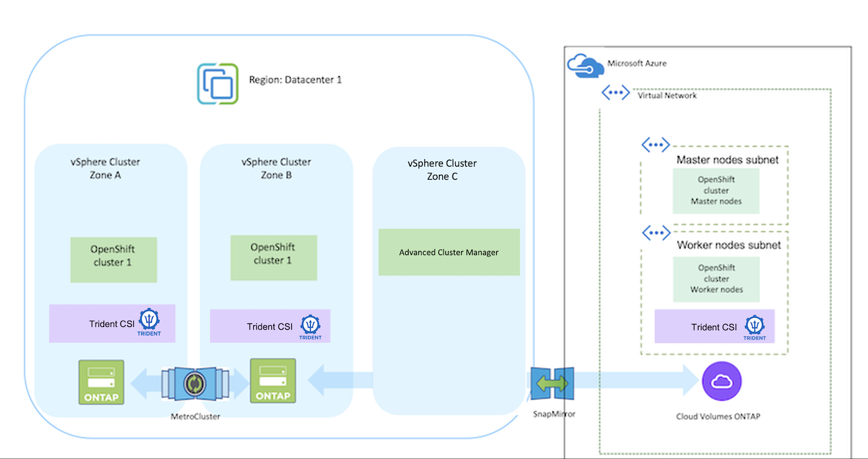Viewport: 868px width, 459px height.
Task: Click the "Microsoft Azure" label
Action: (x=637, y=63)
